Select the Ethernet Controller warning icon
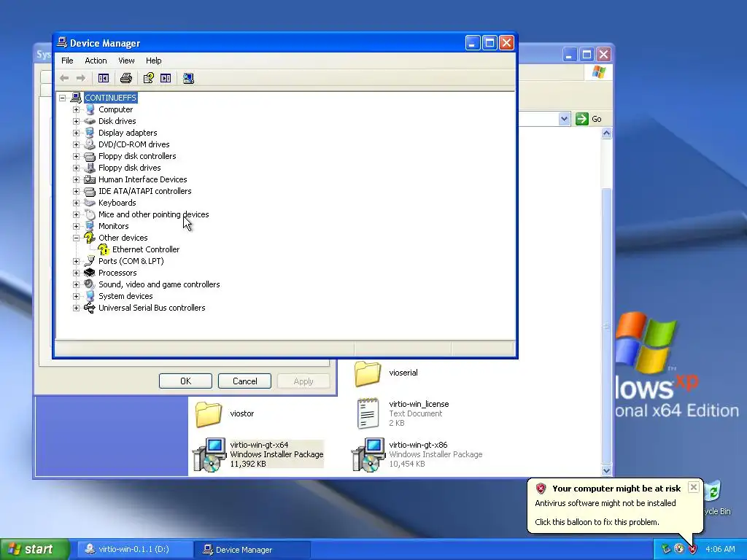This screenshot has width=747, height=560. [x=104, y=249]
